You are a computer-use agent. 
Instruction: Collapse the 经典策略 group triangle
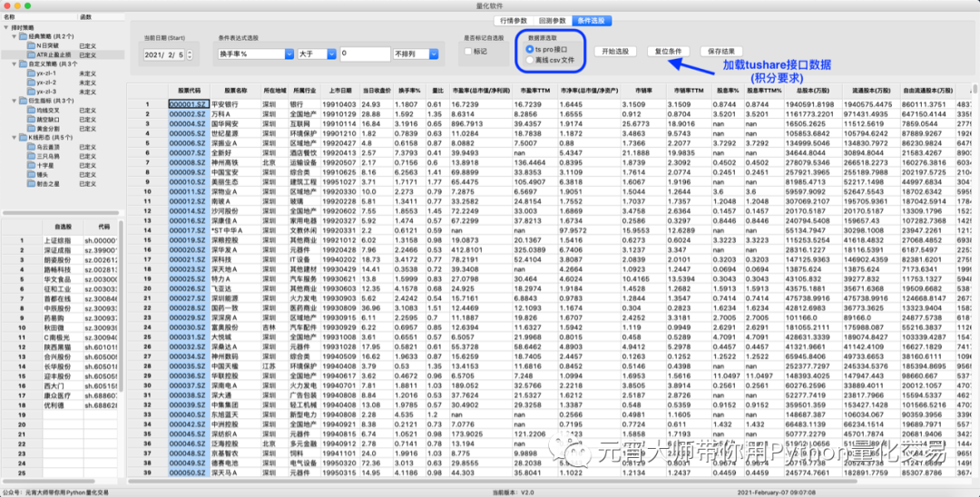[x=15, y=37]
